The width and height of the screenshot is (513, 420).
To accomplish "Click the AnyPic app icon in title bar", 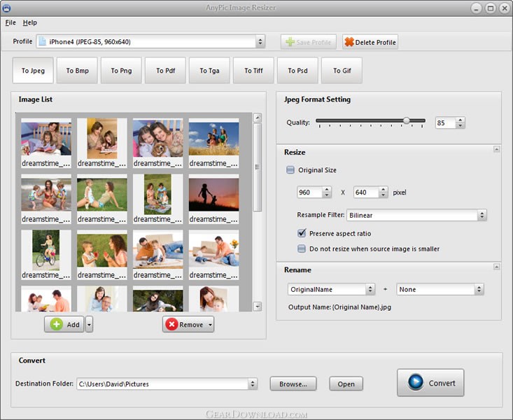I will click(6, 8).
